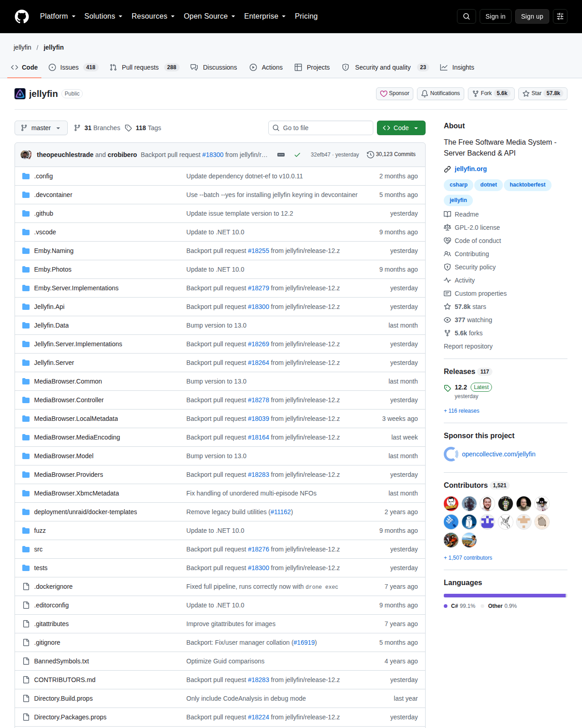582x728 pixels.
Task: Click the Emby.Naming folder icon
Action: tap(26, 251)
